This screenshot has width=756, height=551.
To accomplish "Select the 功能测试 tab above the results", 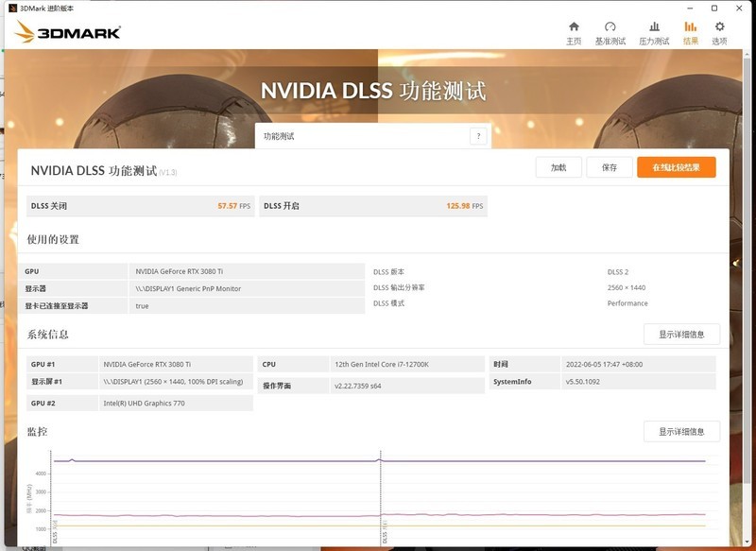I will click(x=279, y=135).
